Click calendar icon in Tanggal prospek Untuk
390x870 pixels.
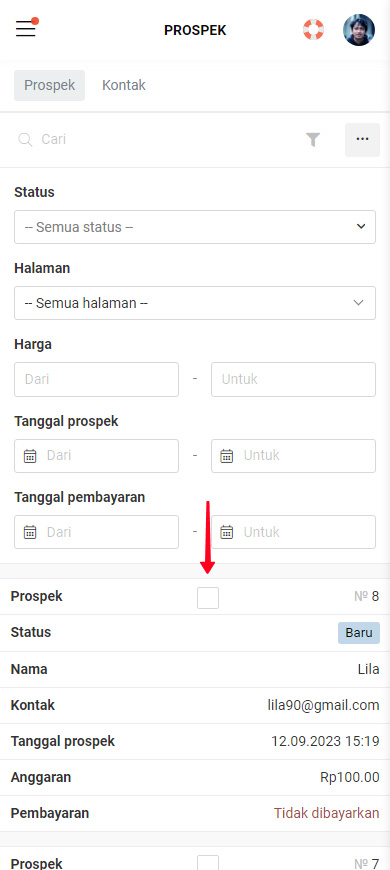(227, 456)
